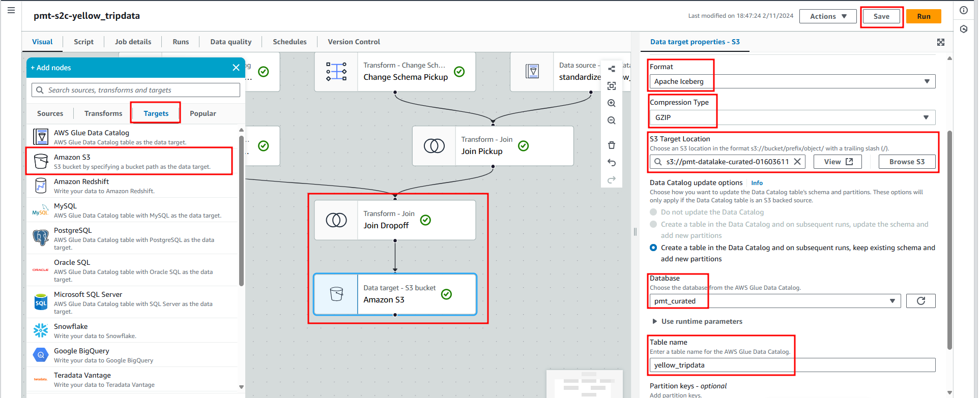This screenshot has height=398, width=980.
Task: Refresh the Database list
Action: click(x=920, y=301)
